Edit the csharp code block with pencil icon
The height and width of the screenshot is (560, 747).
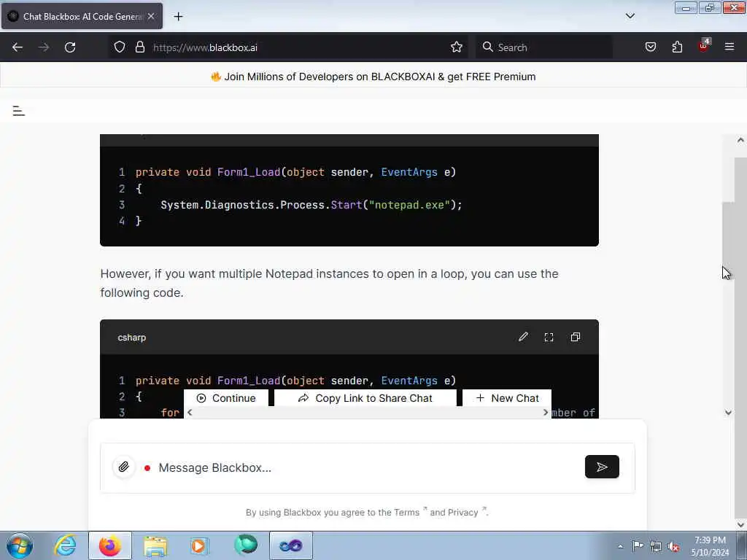tap(523, 337)
